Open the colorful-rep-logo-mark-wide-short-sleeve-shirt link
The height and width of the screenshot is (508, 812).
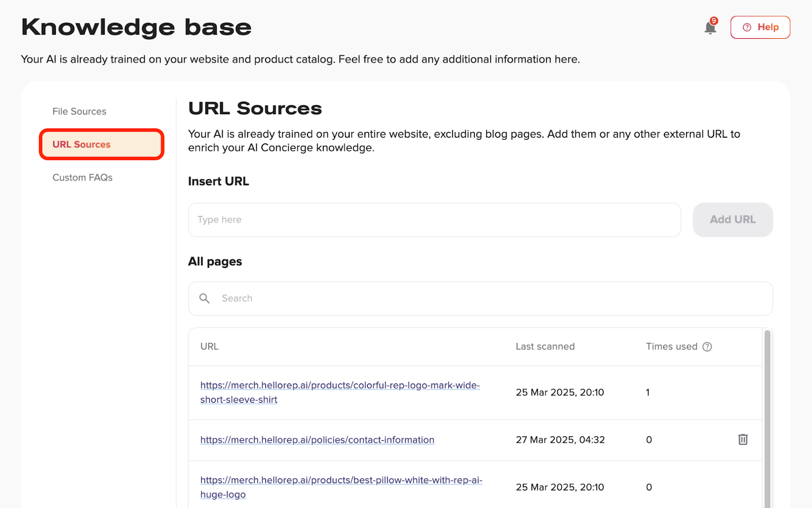(x=340, y=392)
